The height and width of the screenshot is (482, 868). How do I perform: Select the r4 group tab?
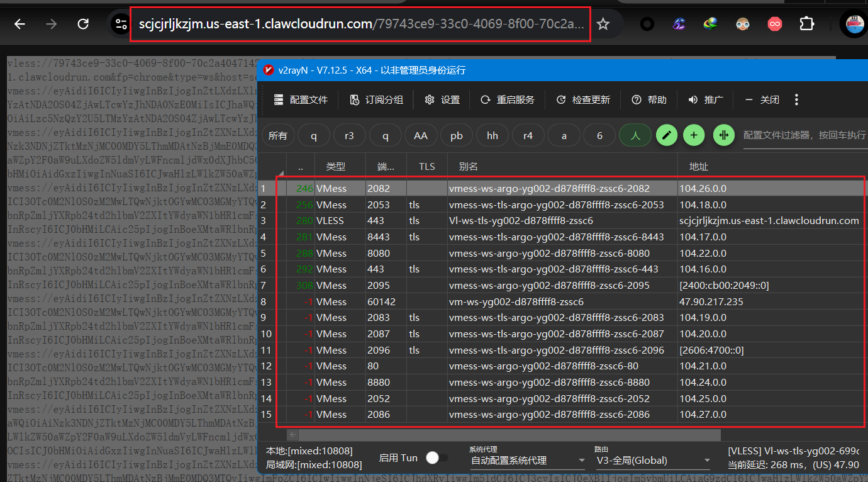[528, 135]
